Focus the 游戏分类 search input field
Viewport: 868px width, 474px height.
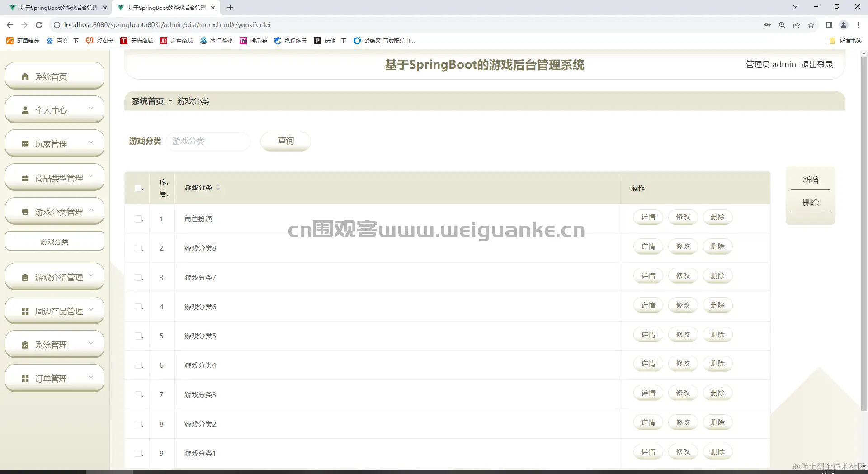tap(208, 141)
